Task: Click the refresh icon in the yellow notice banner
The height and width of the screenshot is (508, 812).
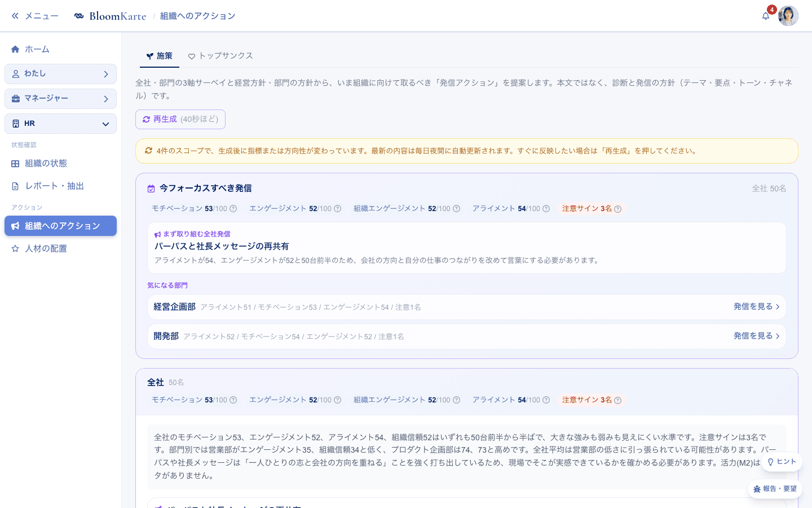Action: point(148,151)
